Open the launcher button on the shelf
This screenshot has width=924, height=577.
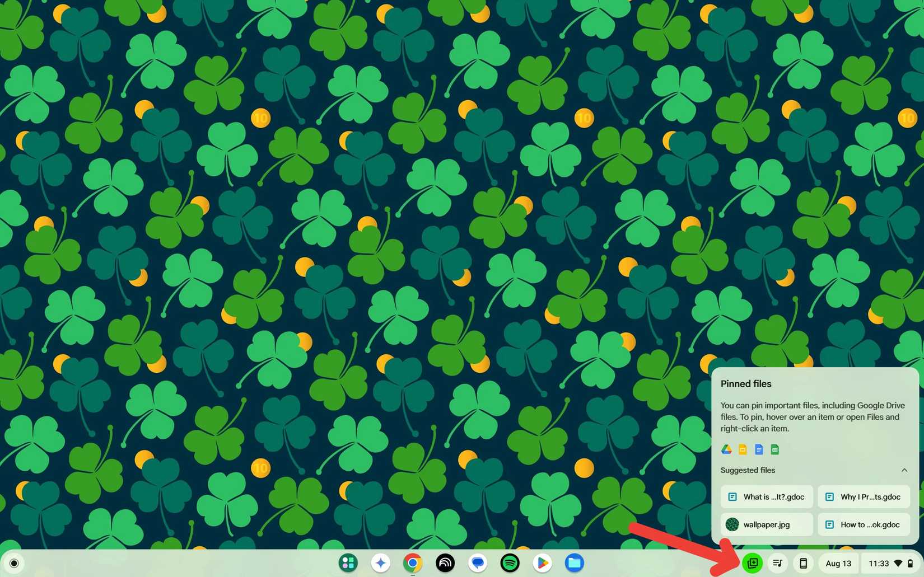(x=14, y=563)
